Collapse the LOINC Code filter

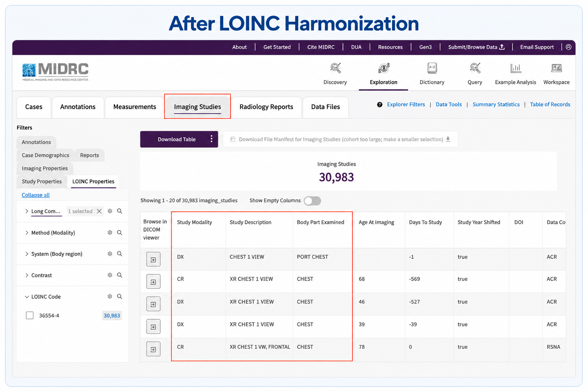tap(27, 297)
